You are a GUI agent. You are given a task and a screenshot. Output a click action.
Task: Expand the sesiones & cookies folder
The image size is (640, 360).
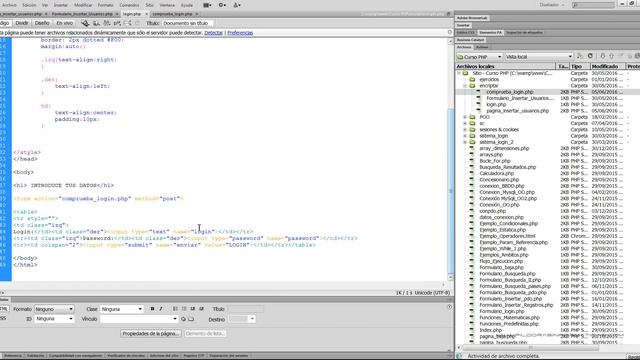click(465, 130)
